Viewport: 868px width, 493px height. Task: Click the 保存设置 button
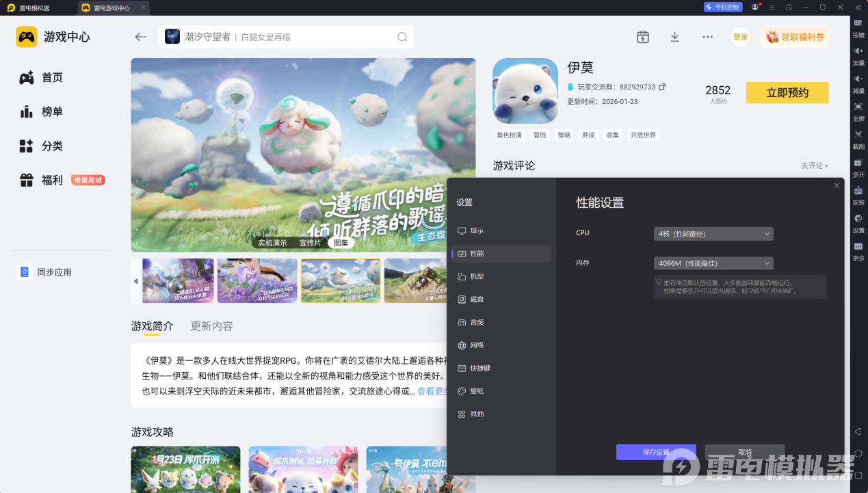[x=656, y=452]
